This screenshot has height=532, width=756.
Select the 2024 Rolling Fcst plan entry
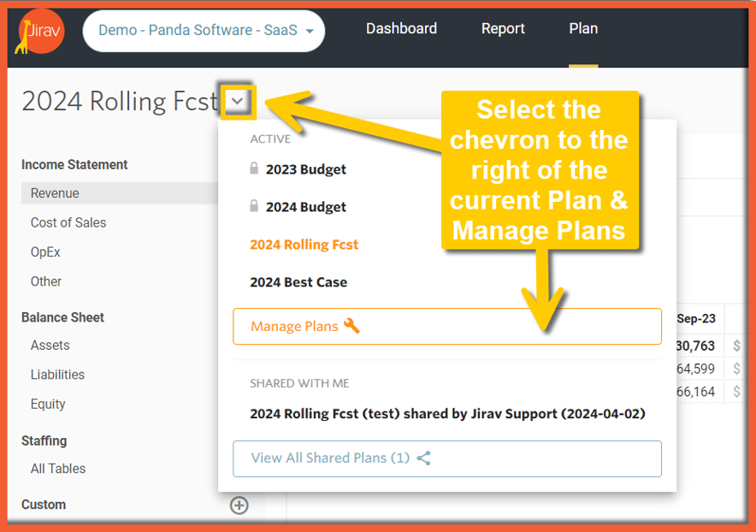(304, 245)
